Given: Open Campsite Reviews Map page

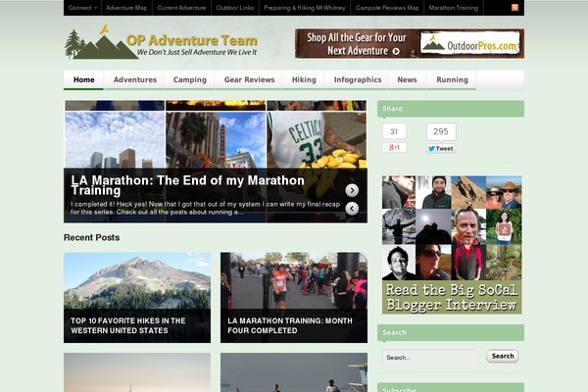Looking at the screenshot, I should [x=387, y=8].
